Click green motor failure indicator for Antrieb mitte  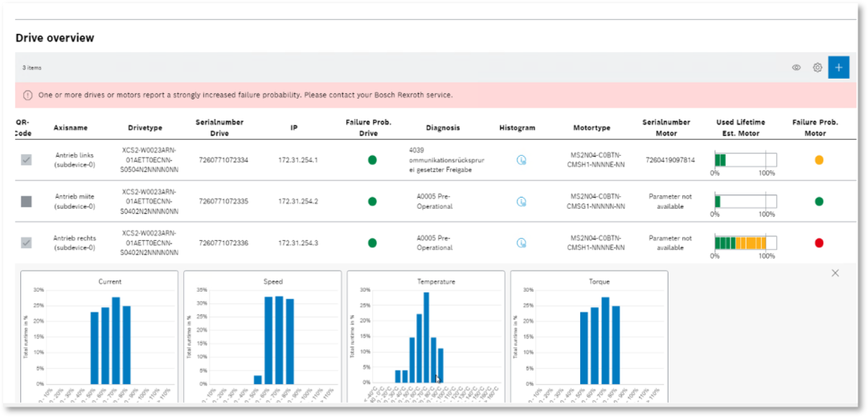tap(819, 202)
